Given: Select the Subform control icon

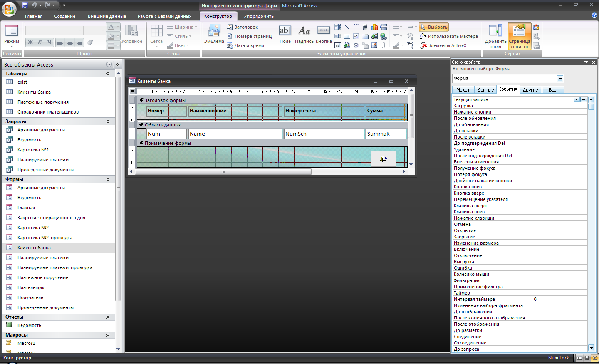Looking at the screenshot, I should coord(338,45).
